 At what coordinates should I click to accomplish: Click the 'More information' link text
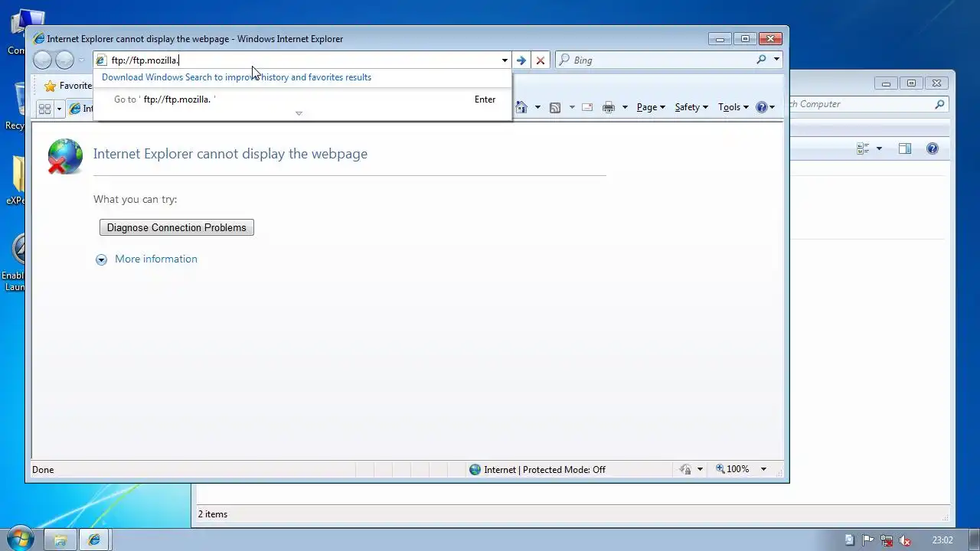156,259
